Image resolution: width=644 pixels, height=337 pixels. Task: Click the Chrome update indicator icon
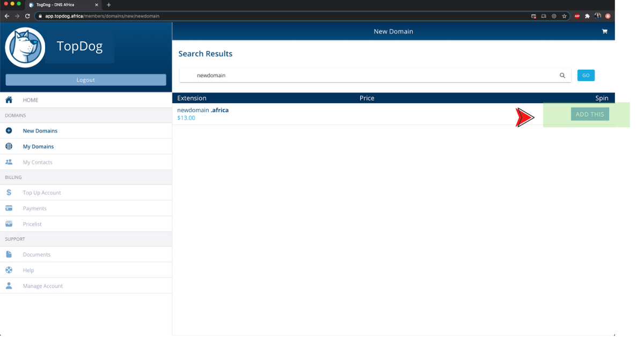608,16
